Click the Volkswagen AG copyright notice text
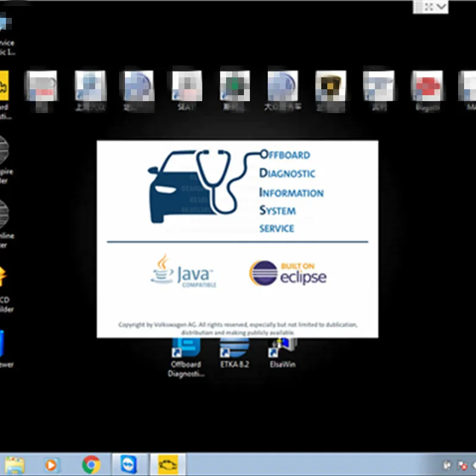476x476 pixels. click(x=237, y=328)
